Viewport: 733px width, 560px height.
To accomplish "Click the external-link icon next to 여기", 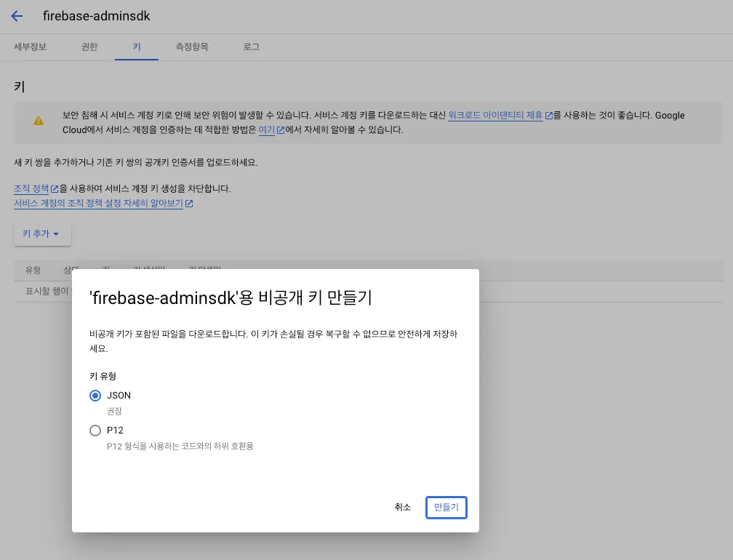I will [x=281, y=130].
